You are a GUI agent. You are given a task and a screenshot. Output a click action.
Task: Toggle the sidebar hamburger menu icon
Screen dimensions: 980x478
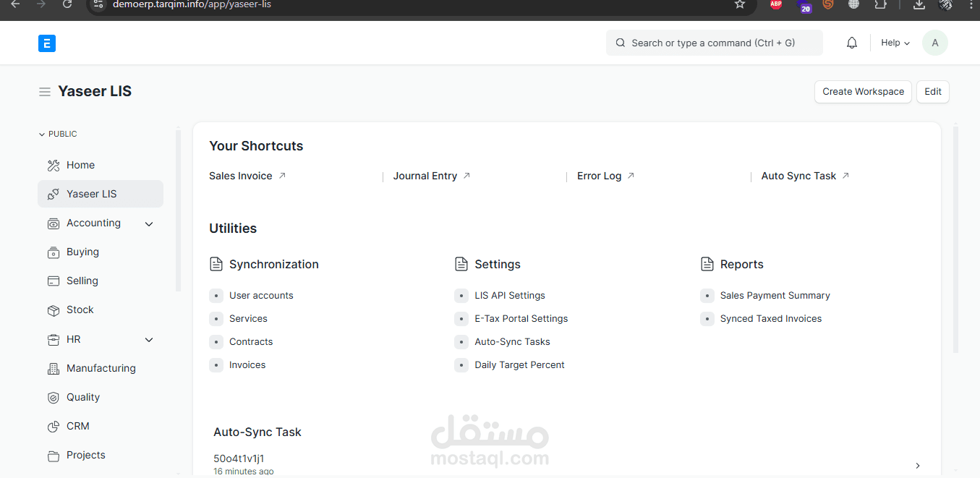(45, 92)
